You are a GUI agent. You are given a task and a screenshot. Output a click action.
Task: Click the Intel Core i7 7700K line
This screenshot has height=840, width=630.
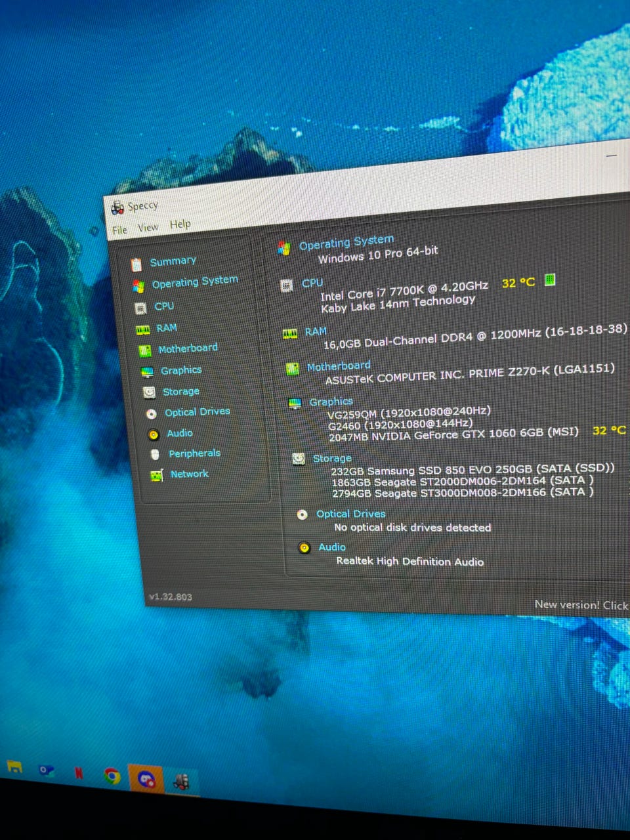click(x=404, y=291)
